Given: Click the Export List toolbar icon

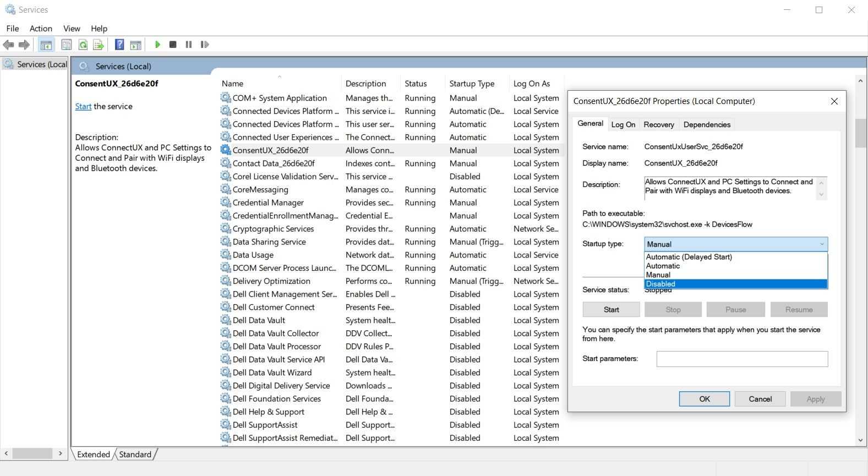Looking at the screenshot, I should (x=99, y=45).
